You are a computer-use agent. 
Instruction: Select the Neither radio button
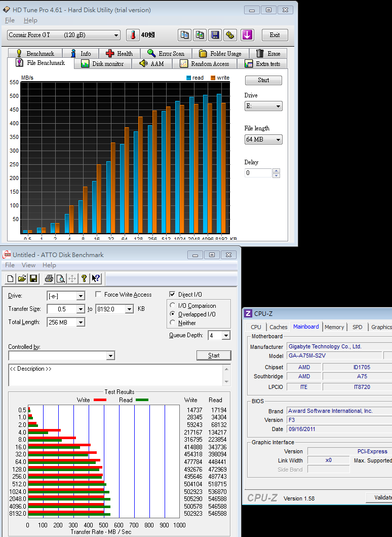[x=172, y=323]
